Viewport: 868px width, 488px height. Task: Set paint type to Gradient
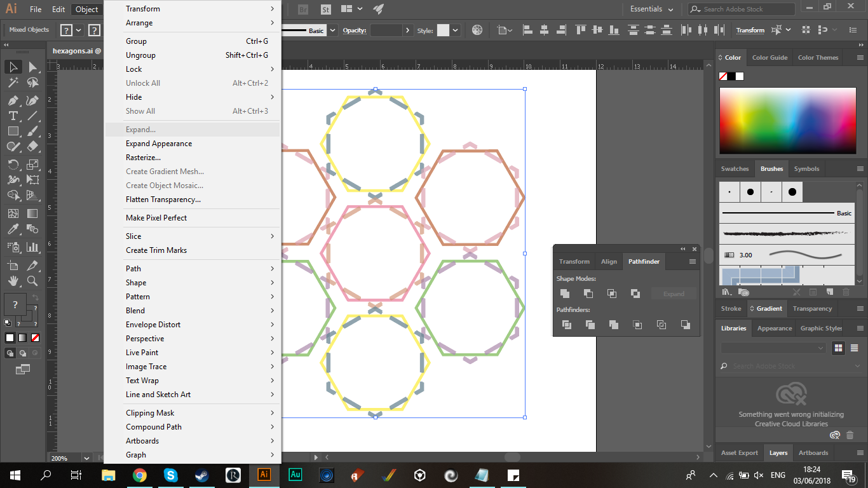[23, 338]
